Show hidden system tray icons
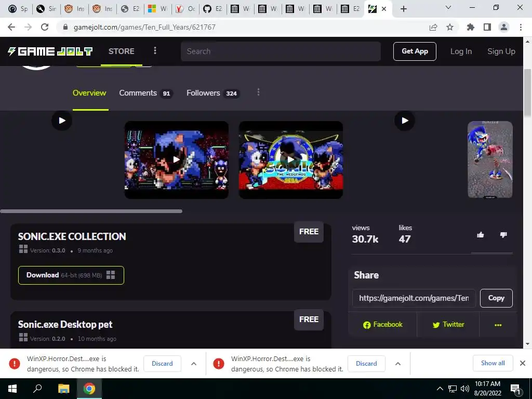The image size is (532, 399). 440,389
